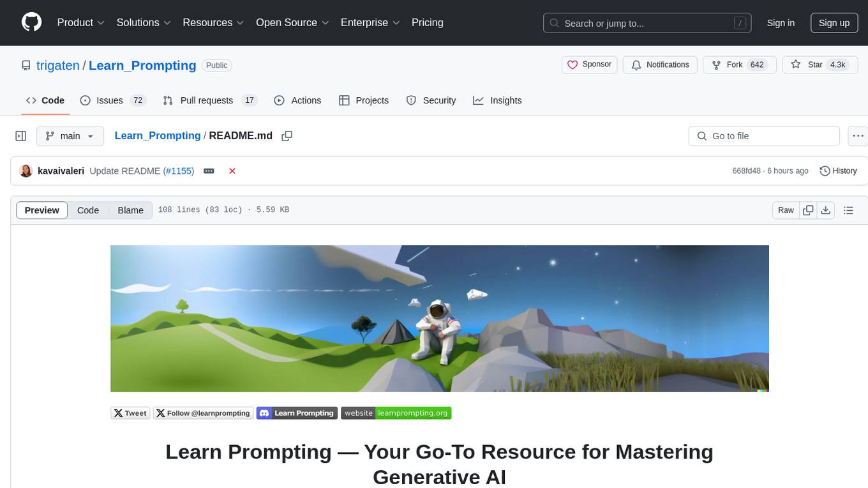Click Follow @learnprompting badge

tap(204, 413)
